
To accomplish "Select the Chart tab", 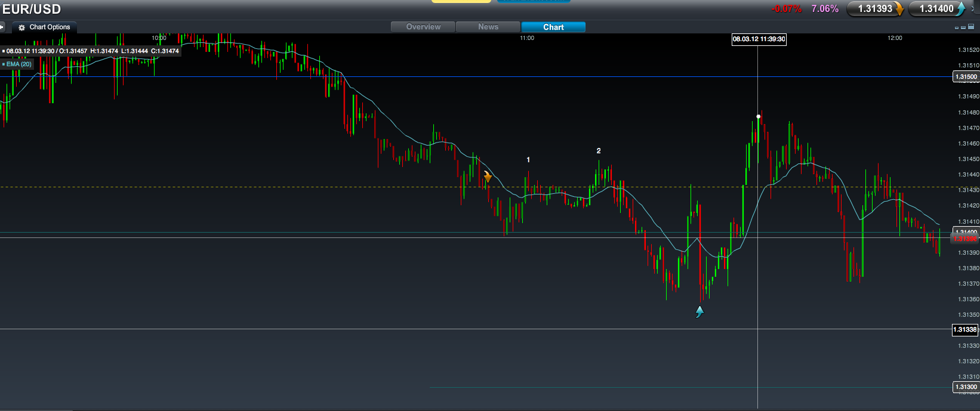I will (x=553, y=27).
